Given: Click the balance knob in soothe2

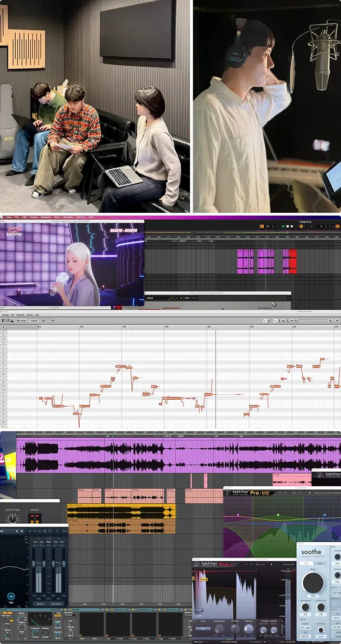Looking at the screenshot, I should coord(321,630).
